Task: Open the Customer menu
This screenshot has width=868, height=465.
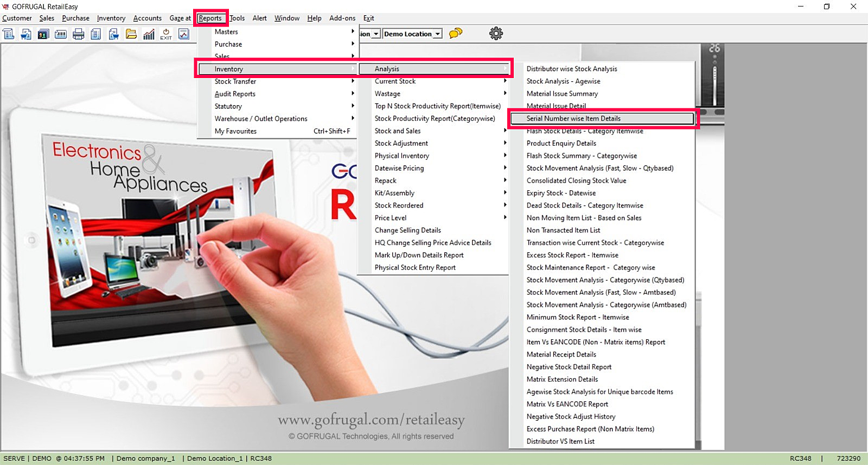Action: click(17, 18)
